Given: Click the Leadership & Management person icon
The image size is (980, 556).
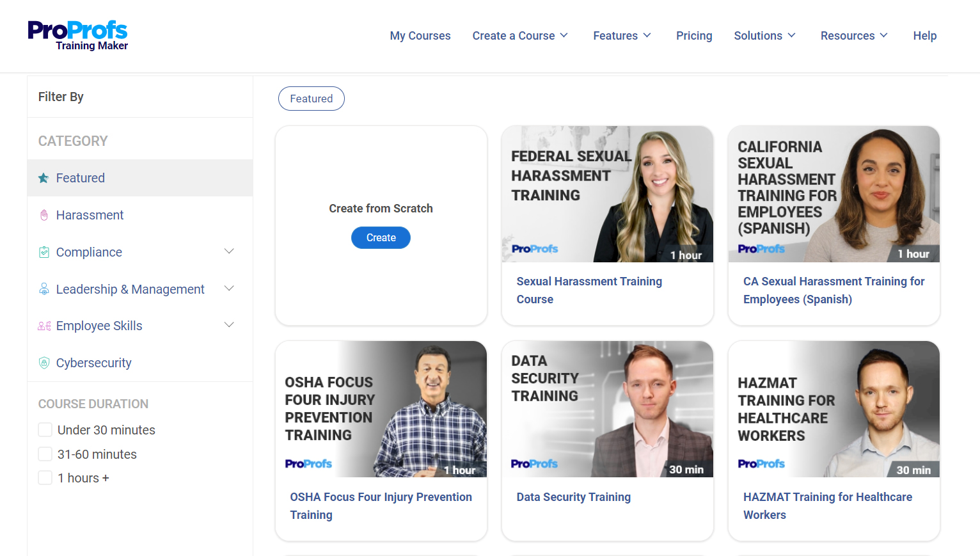Looking at the screenshot, I should pos(44,289).
